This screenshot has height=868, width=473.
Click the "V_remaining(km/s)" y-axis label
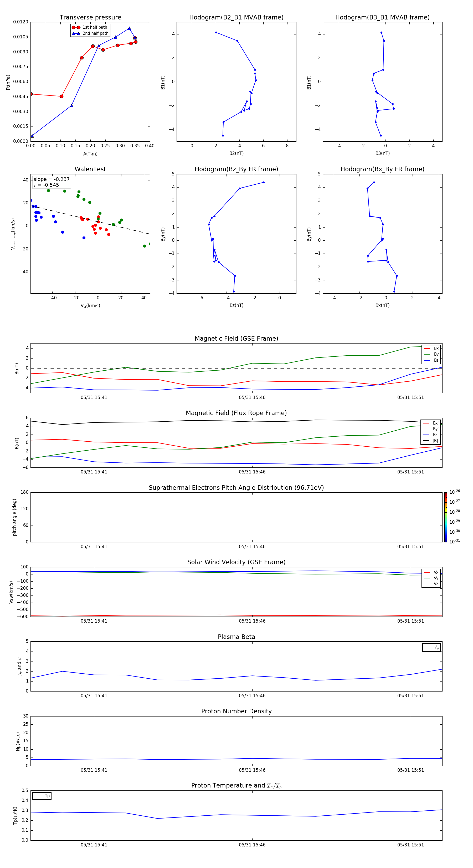click(13, 234)
